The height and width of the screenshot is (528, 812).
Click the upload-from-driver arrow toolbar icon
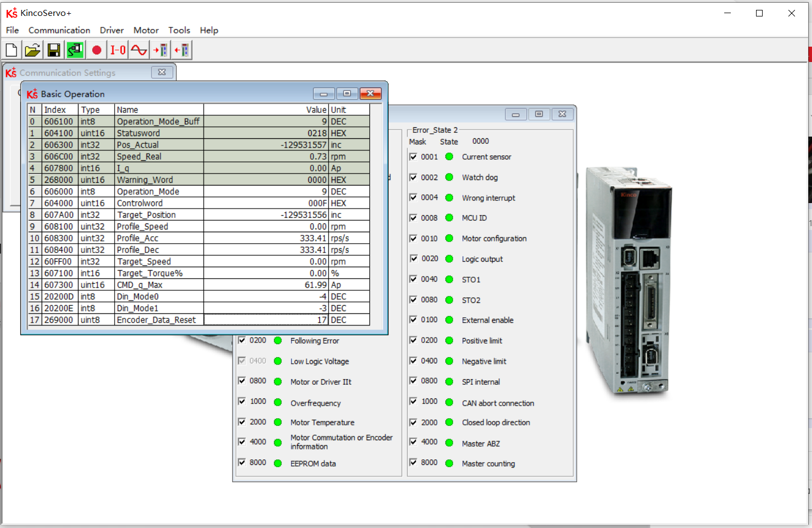click(182, 50)
